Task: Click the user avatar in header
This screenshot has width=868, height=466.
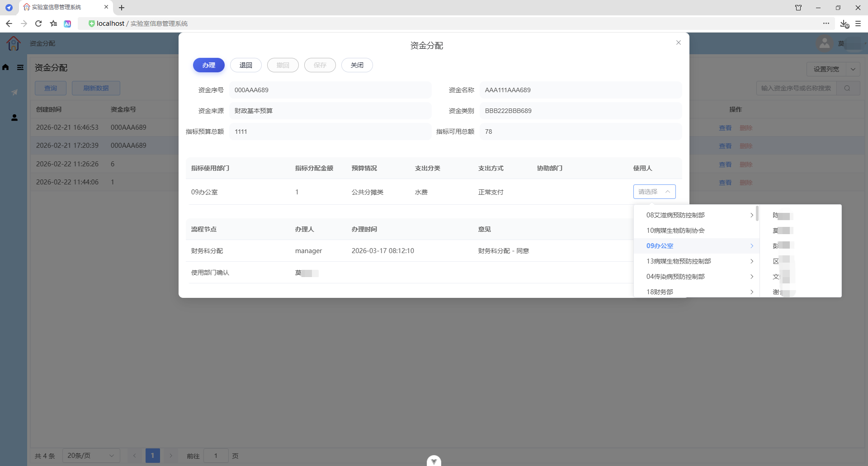Action: point(825,43)
